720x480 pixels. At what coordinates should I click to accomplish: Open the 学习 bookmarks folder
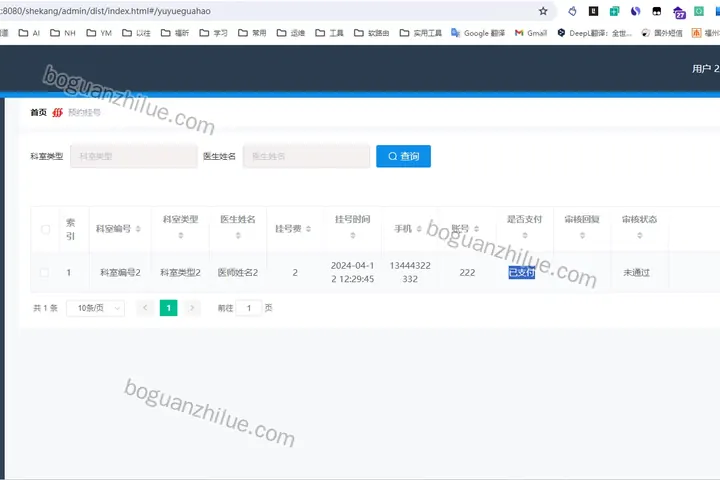[x=214, y=33]
